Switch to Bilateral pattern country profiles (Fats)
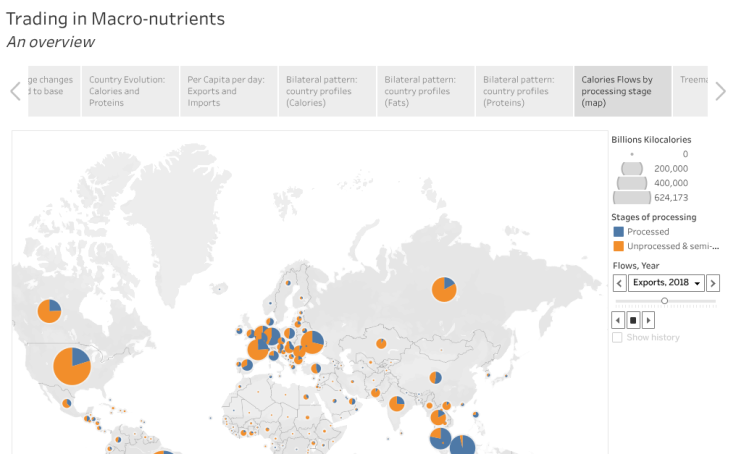 [x=426, y=91]
